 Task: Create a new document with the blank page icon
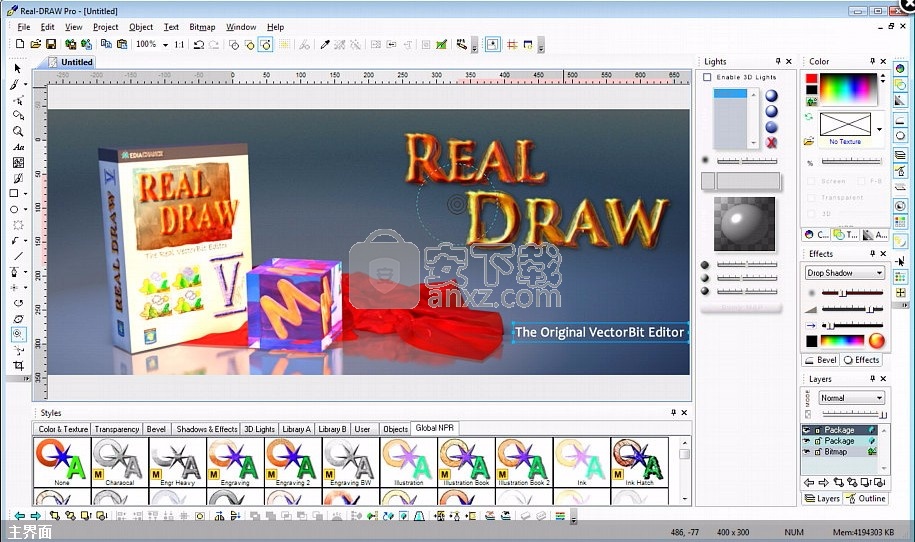[20, 44]
